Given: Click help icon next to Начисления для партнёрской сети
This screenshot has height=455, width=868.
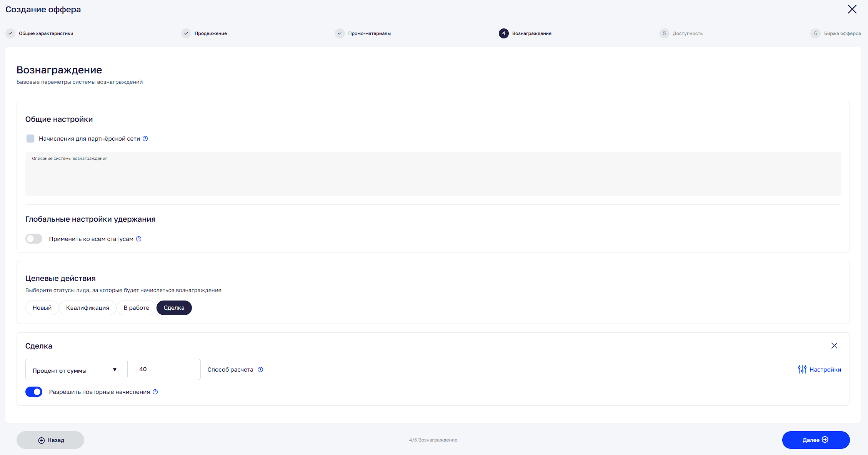Looking at the screenshot, I should click(x=145, y=139).
